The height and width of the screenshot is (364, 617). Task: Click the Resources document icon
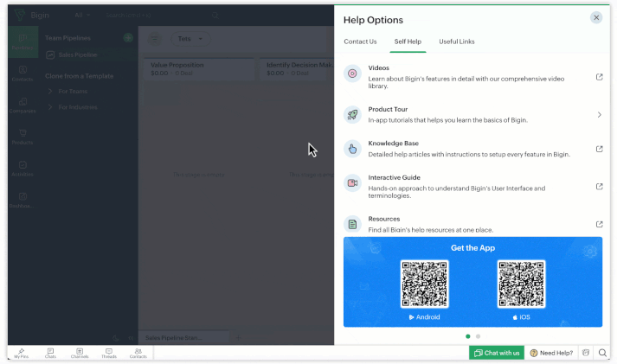point(352,225)
